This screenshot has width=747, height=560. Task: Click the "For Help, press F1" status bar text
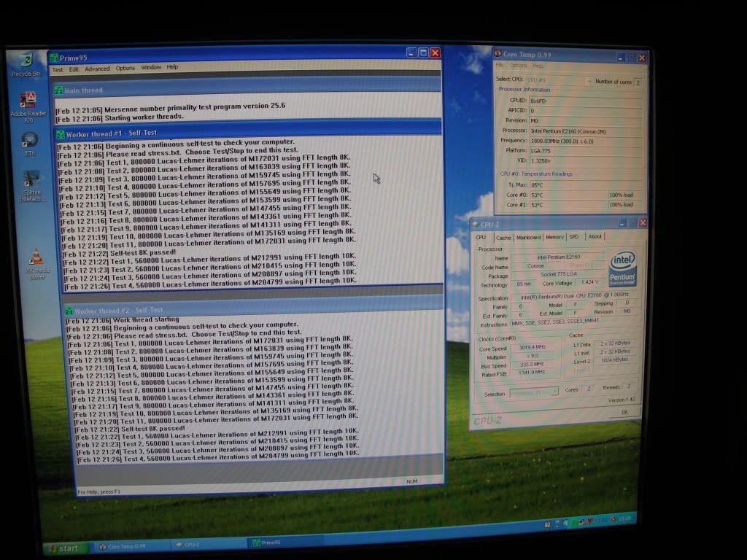98,491
